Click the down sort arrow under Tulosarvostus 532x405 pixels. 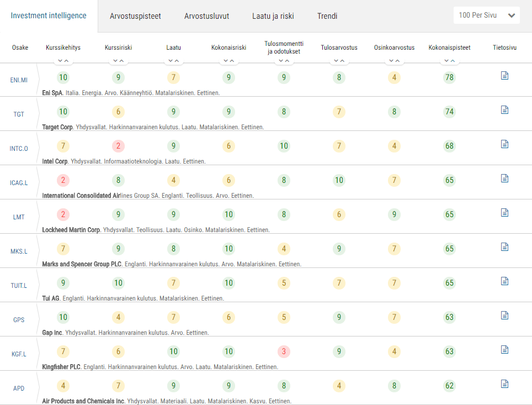[x=336, y=60]
